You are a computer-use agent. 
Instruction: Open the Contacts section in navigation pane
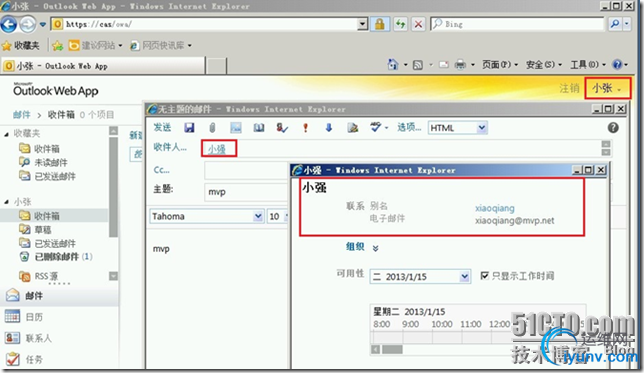[x=60, y=338]
